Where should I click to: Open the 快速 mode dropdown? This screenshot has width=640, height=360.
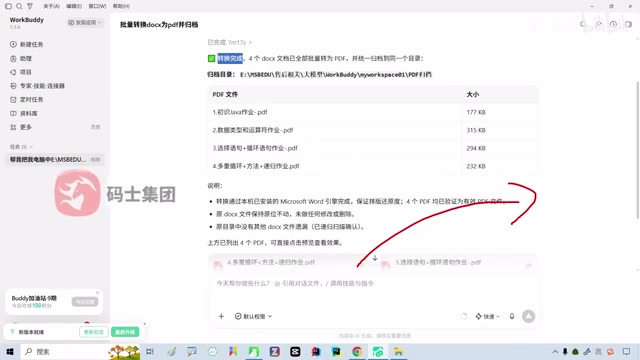[487, 316]
